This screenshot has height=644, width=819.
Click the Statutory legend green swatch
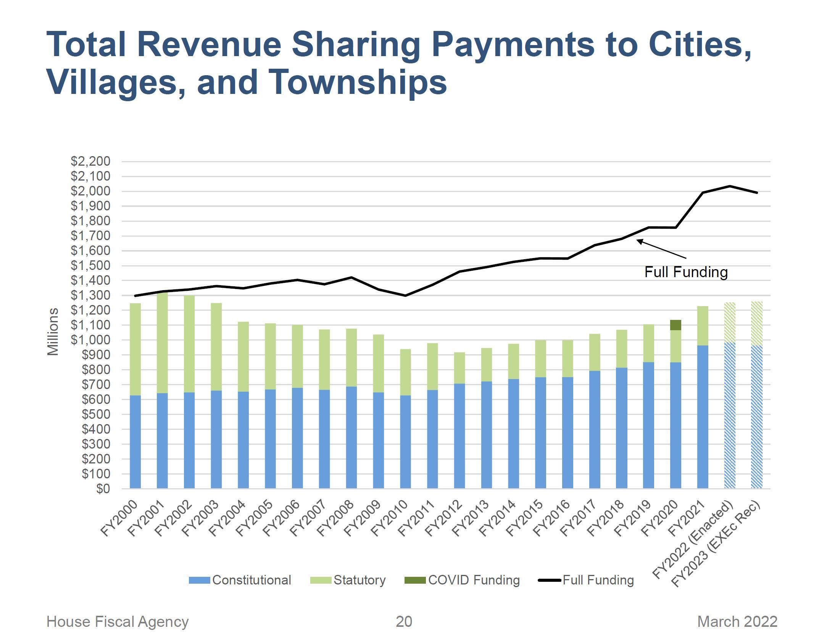point(320,580)
